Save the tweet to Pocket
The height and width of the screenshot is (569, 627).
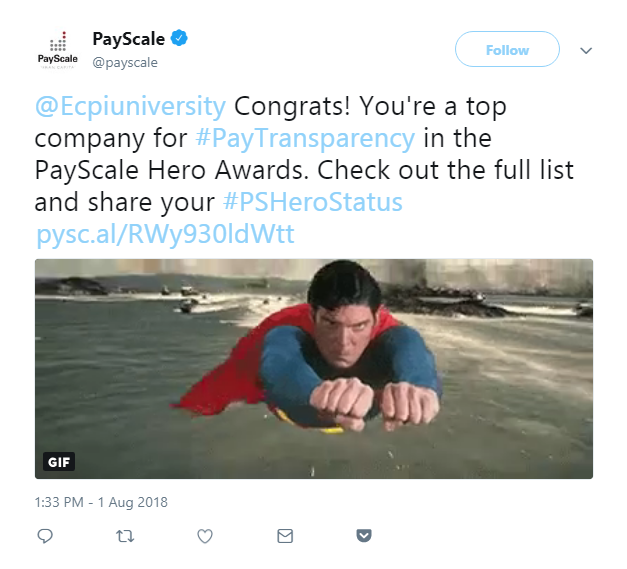(365, 537)
